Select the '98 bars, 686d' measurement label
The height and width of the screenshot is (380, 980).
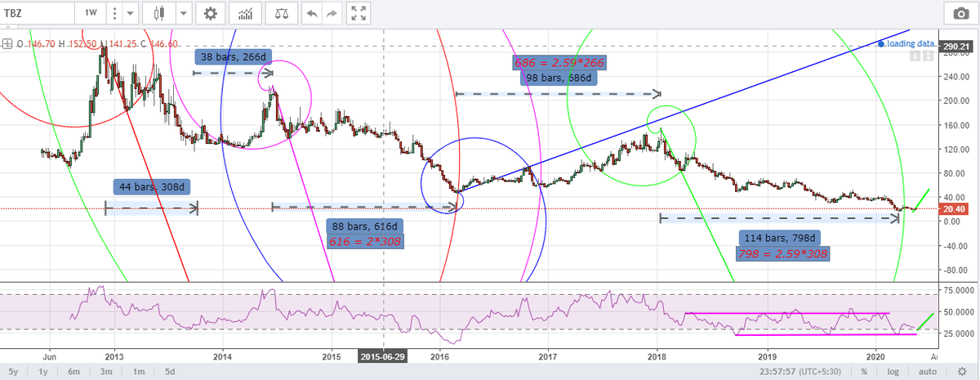point(557,78)
